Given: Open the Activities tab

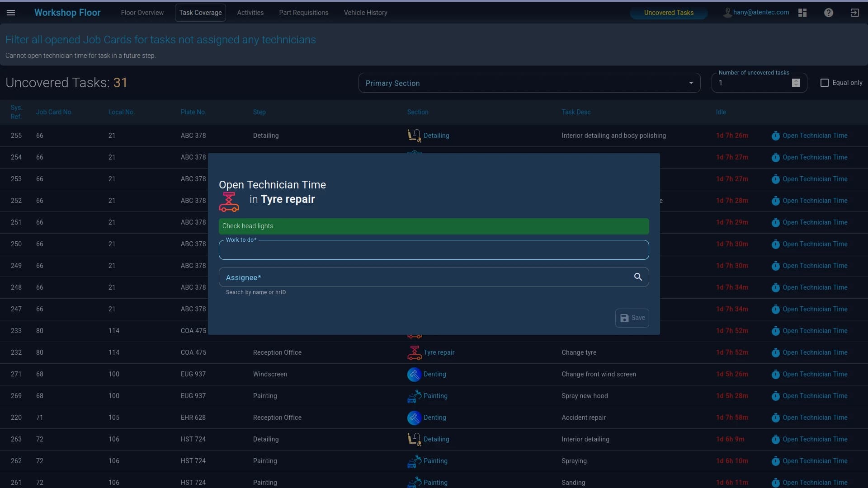Looking at the screenshot, I should (250, 13).
